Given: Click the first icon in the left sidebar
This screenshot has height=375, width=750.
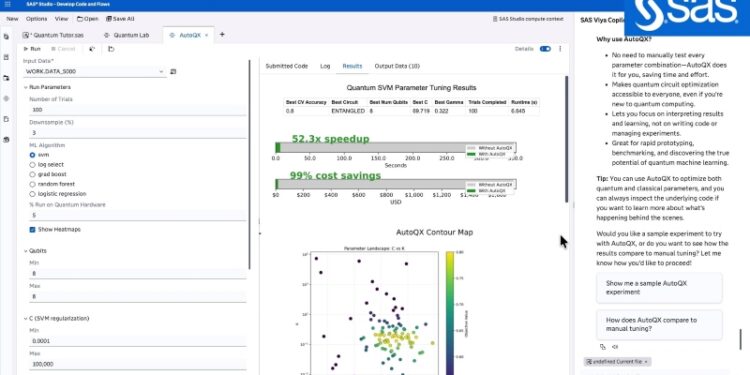Looking at the screenshot, I should tap(6, 36).
